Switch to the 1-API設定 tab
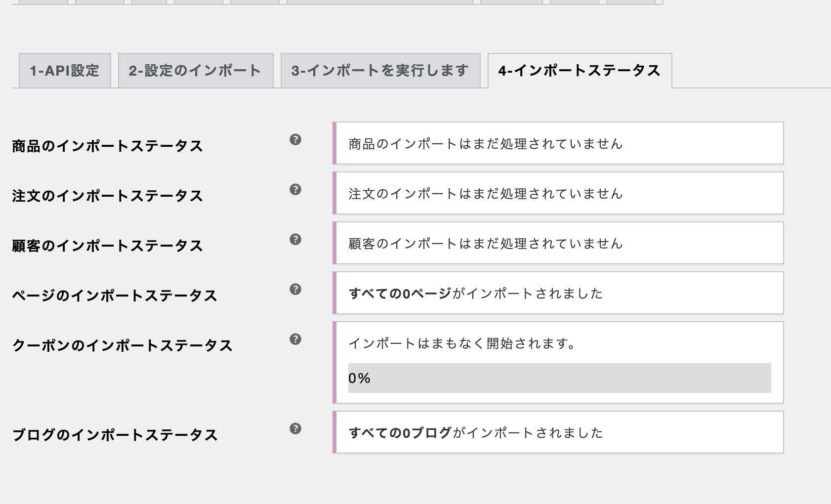Viewport: 831px width, 504px height. [65, 71]
